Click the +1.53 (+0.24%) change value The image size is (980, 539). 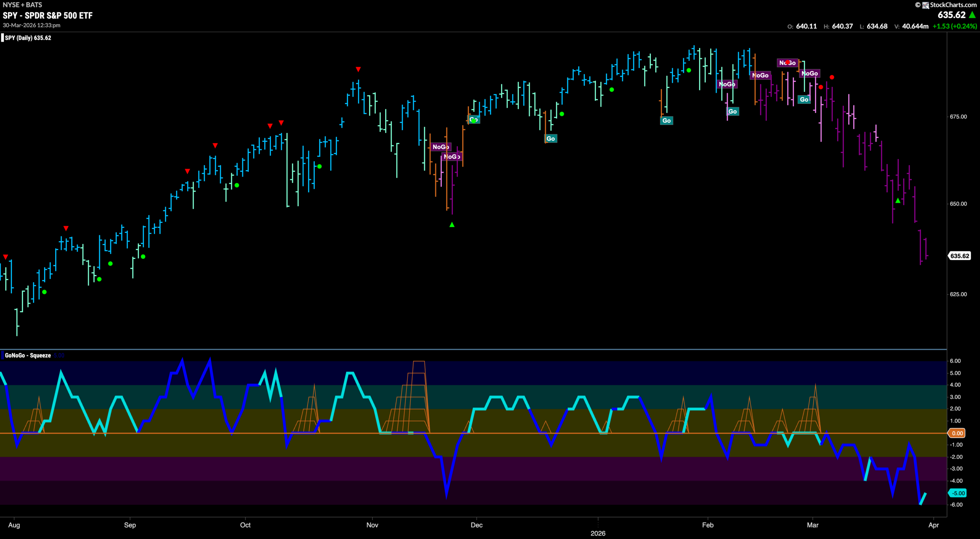tap(955, 26)
